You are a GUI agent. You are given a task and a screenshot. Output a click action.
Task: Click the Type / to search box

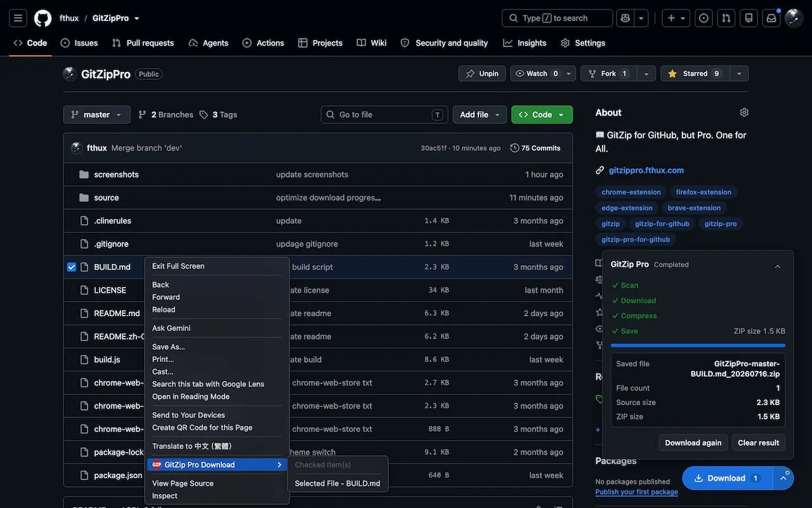tap(558, 18)
